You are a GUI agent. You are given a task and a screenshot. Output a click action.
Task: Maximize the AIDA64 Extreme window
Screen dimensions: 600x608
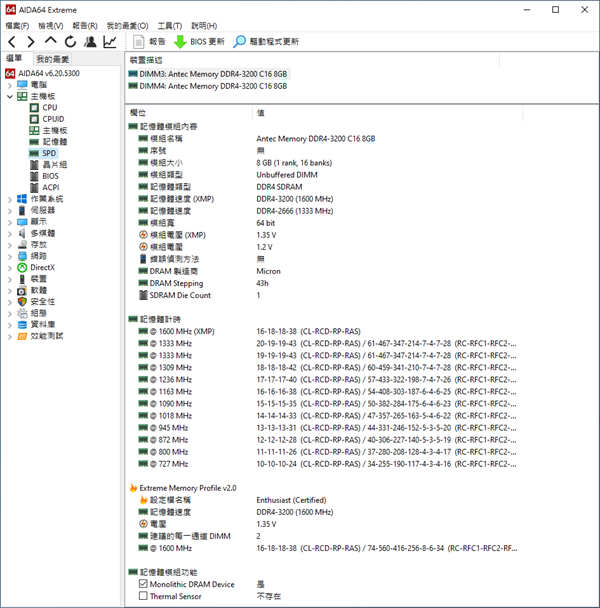[x=555, y=10]
